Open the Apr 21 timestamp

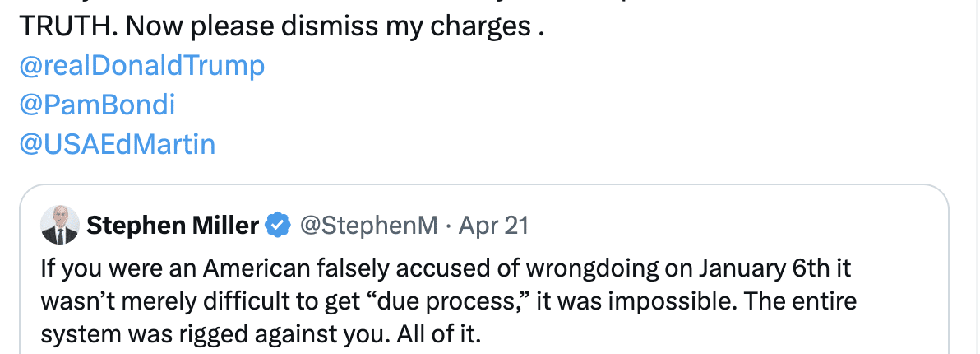coord(493,226)
